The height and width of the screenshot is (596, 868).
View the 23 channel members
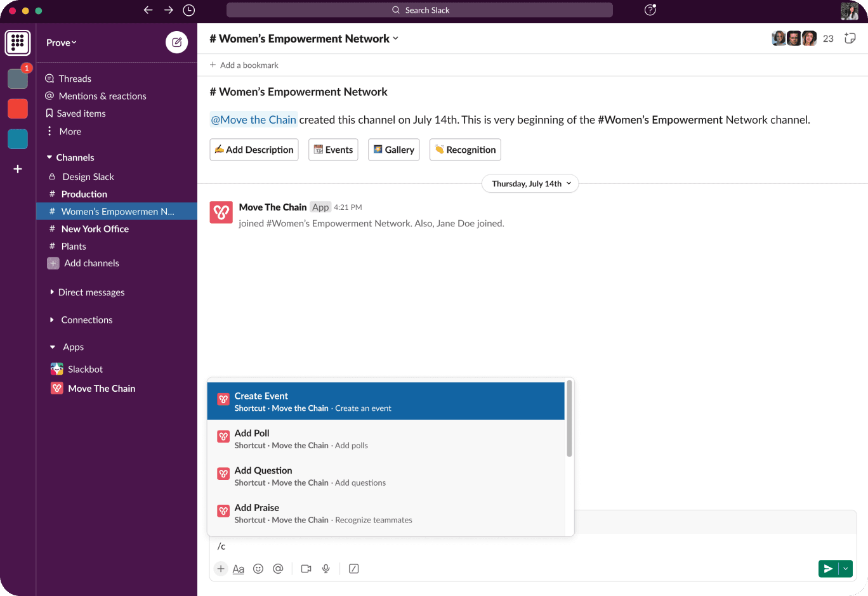pyautogui.click(x=803, y=39)
